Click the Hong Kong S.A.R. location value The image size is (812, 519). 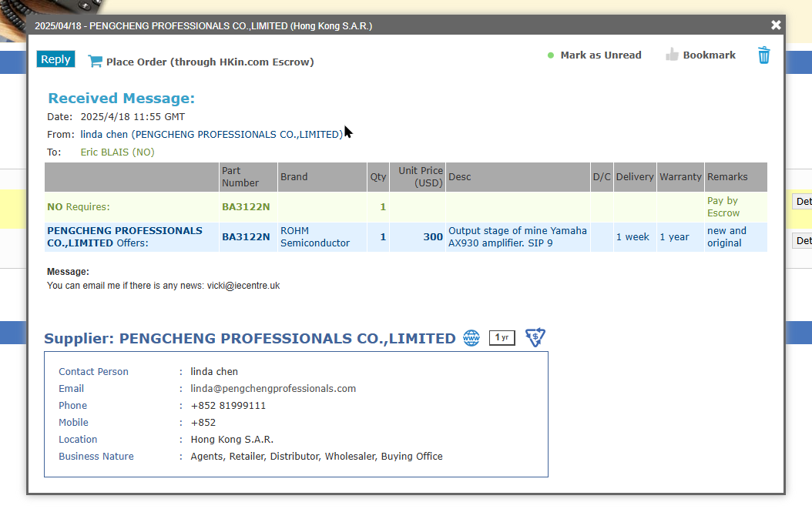click(x=232, y=440)
